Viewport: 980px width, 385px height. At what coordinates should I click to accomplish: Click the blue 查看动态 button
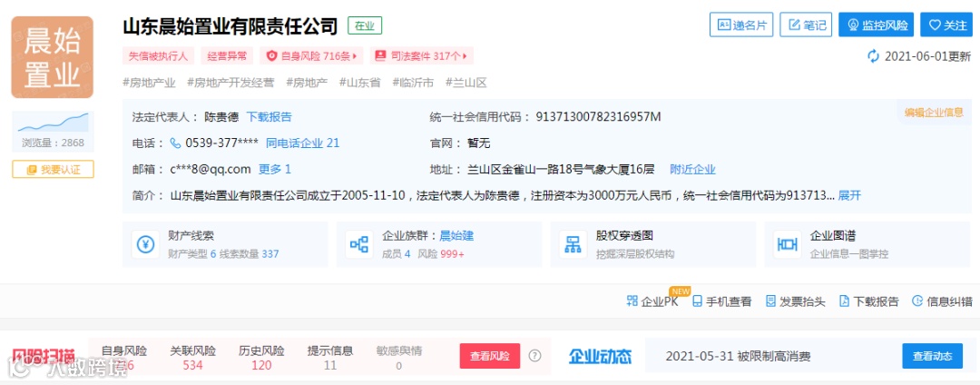tap(933, 356)
